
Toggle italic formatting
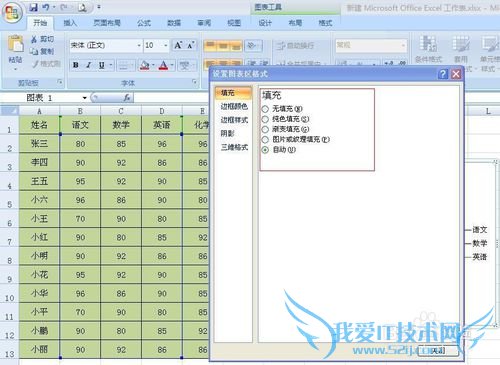coord(88,65)
